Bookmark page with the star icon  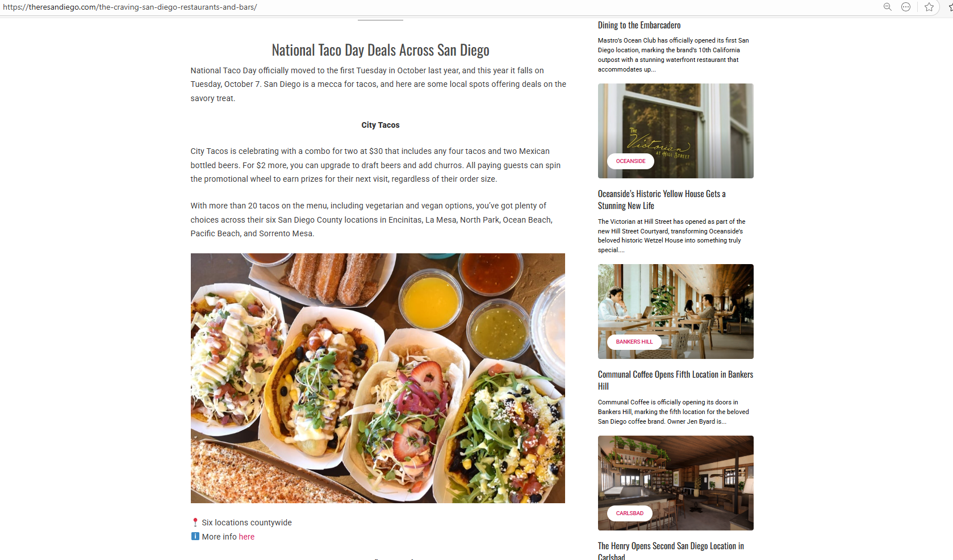coord(929,7)
